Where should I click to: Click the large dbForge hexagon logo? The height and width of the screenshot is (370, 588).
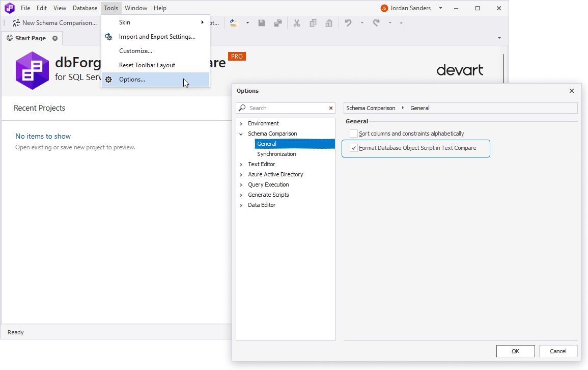coord(32,70)
